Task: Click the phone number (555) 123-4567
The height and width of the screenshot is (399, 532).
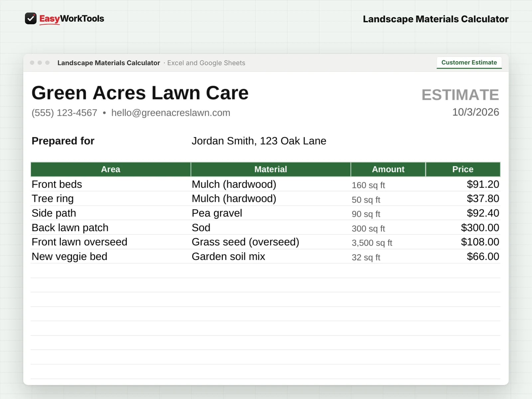Action: tap(65, 113)
